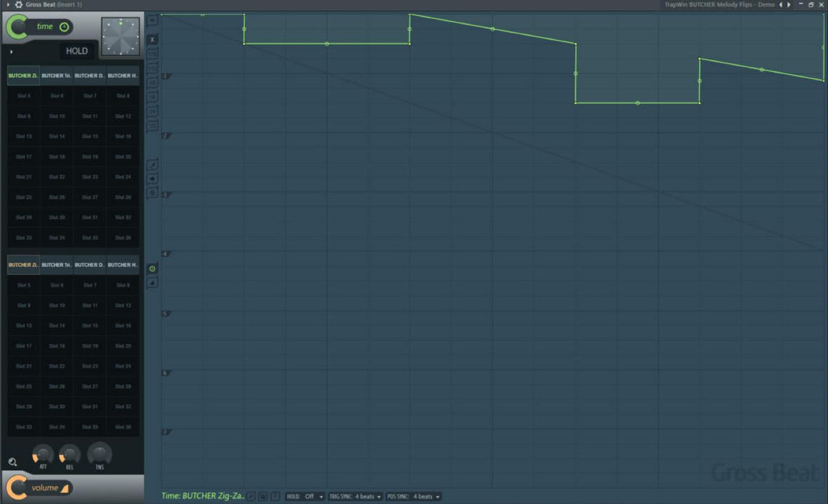Select the orange-highlighted BUTCHER Zi.. volume slot

[23, 265]
